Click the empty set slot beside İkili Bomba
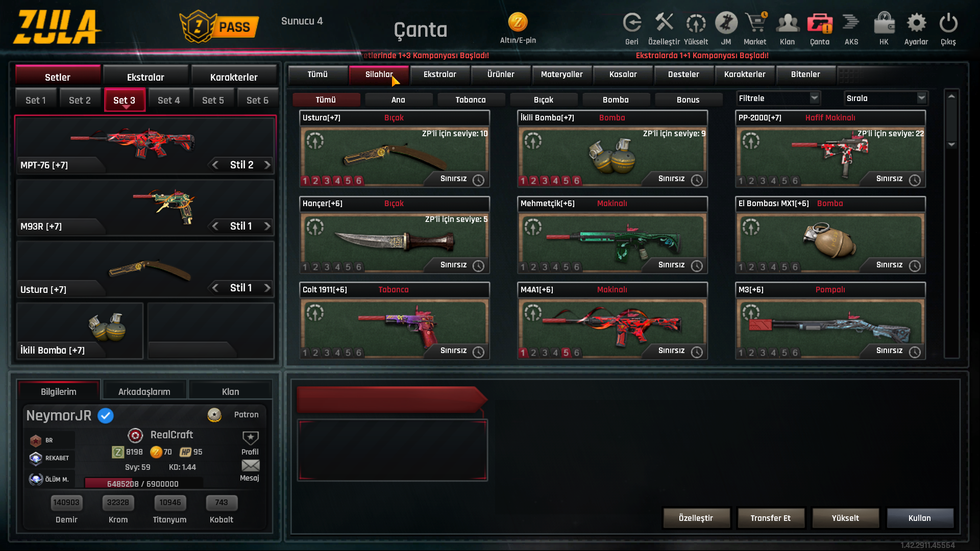The width and height of the screenshot is (980, 551). click(210, 331)
